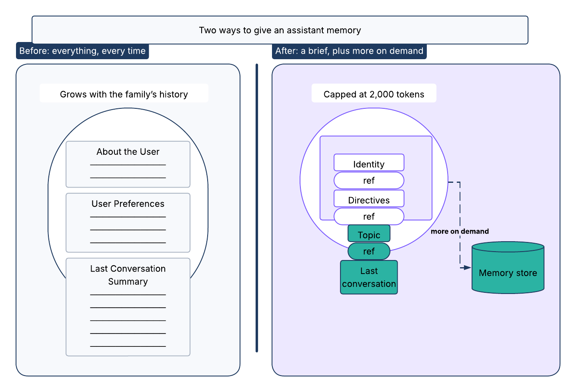Click the ref pill under Directives
The height and width of the screenshot is (392, 576).
click(369, 216)
